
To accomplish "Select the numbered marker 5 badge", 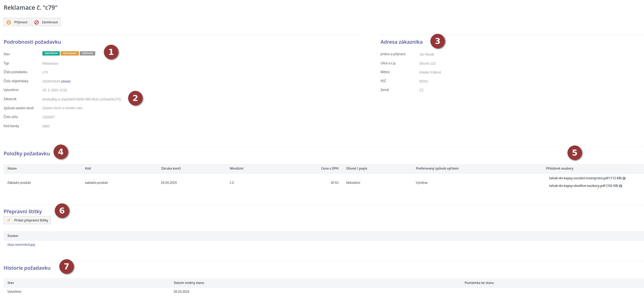I will pyautogui.click(x=574, y=153).
